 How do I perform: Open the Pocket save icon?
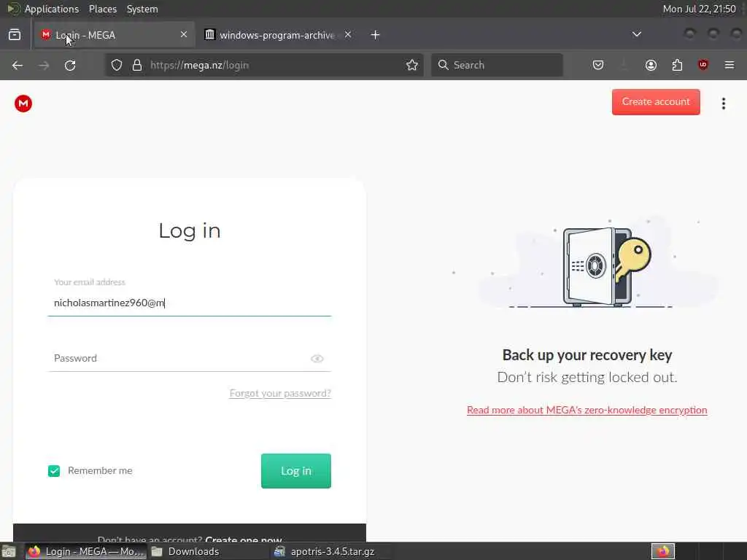coord(598,65)
